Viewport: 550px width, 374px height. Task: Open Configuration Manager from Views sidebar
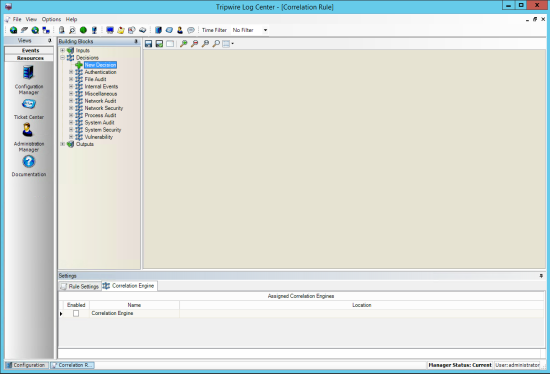pos(29,80)
